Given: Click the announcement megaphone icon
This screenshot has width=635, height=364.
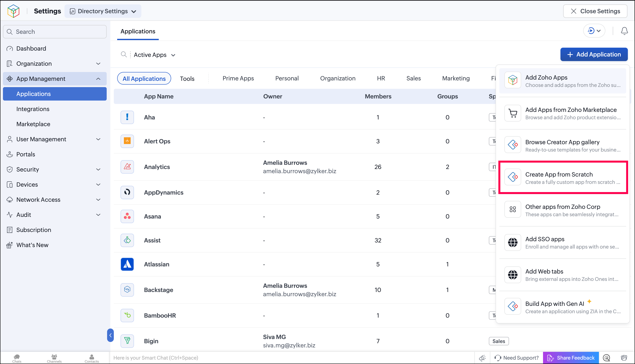Looking at the screenshot, I should (482, 358).
